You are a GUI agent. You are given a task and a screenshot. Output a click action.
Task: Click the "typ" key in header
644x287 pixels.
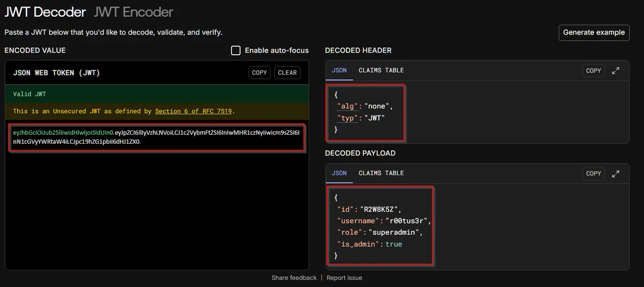tap(347, 118)
